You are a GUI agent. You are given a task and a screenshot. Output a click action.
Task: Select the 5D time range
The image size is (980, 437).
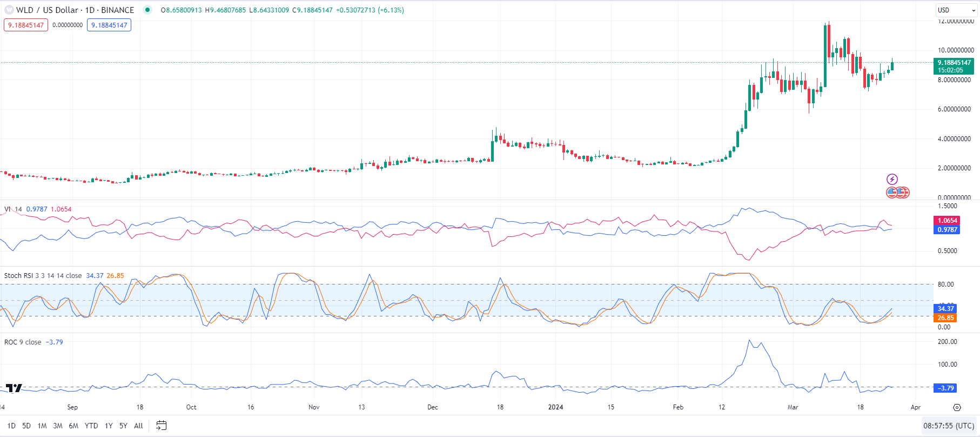click(26, 426)
